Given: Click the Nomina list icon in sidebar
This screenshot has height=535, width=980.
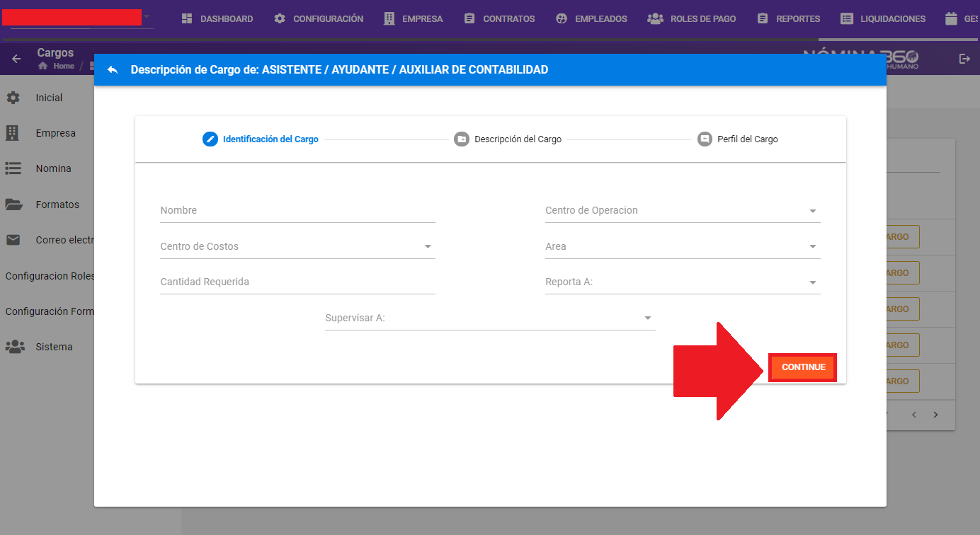Looking at the screenshot, I should click(13, 168).
